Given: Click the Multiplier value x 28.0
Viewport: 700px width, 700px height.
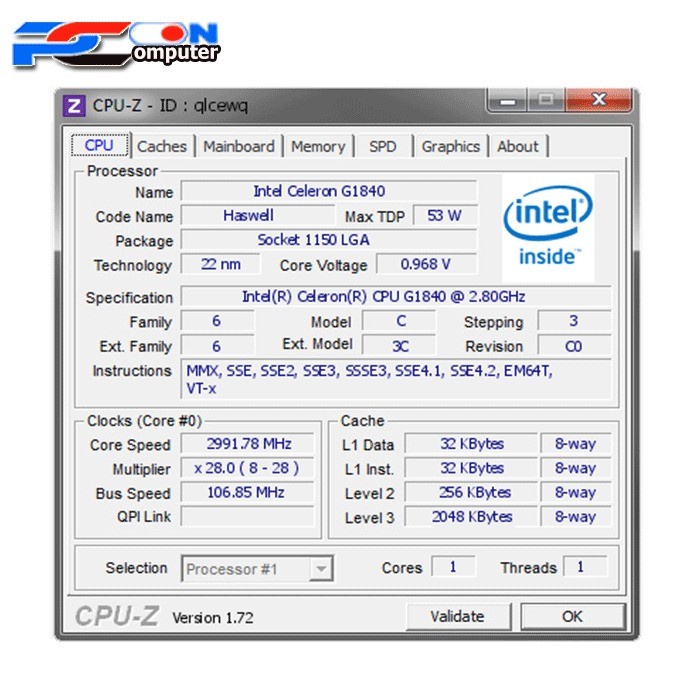Looking at the screenshot, I should point(248,468).
